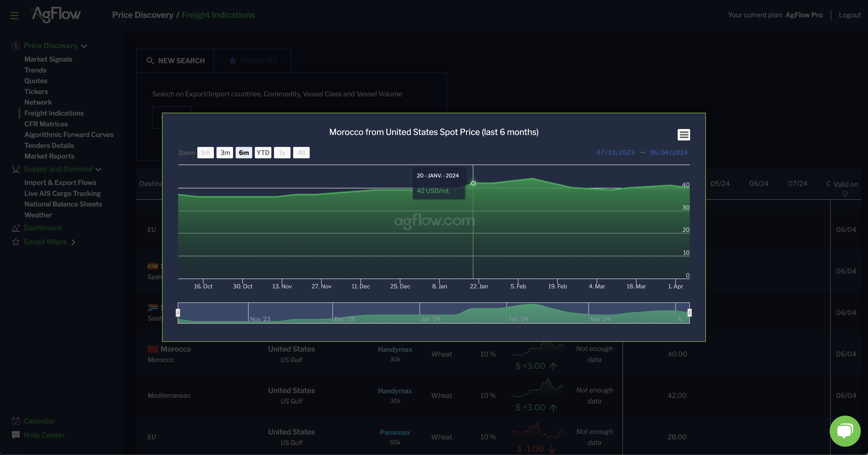Click Price Discovery breadcrumb link
This screenshot has height=455, width=868.
click(x=142, y=15)
